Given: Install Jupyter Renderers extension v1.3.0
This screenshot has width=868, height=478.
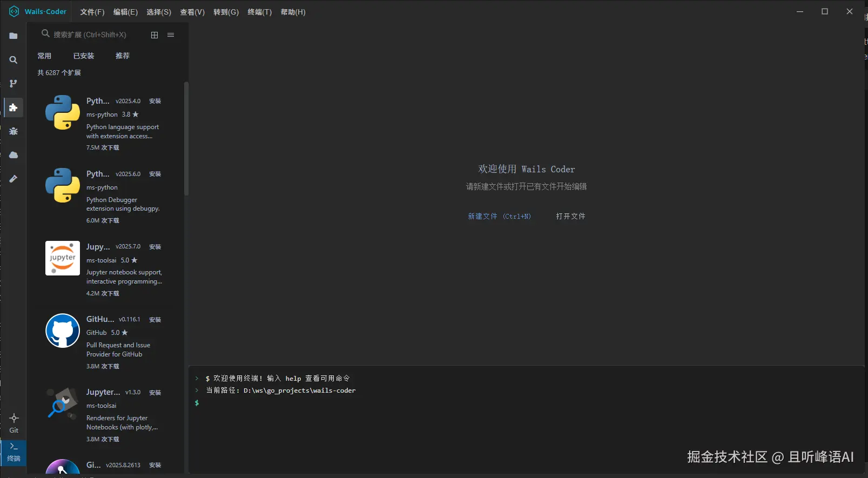Looking at the screenshot, I should point(155,393).
